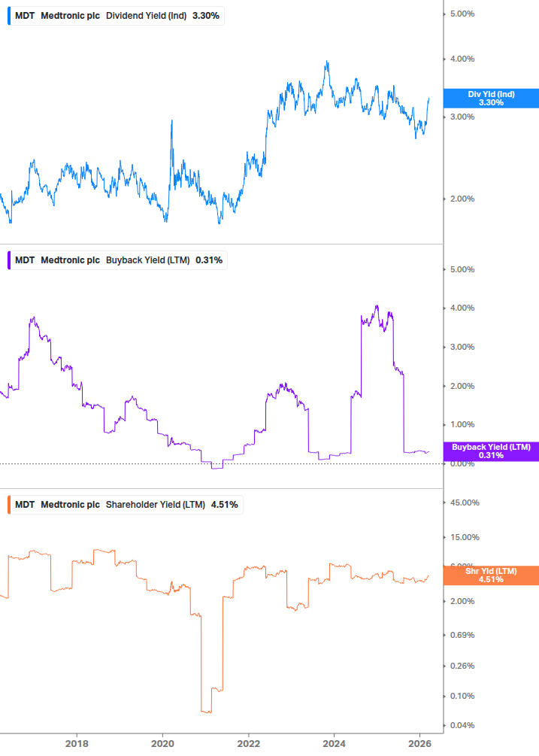Click the Shareholder Yield (LTM) legend label
539x756 pixels.
tap(155, 504)
